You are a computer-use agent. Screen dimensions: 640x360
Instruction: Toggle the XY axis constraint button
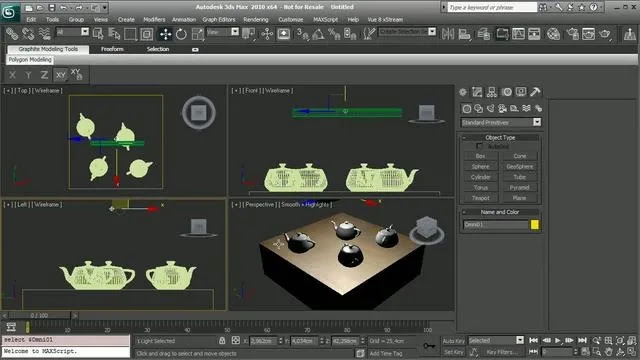point(60,75)
